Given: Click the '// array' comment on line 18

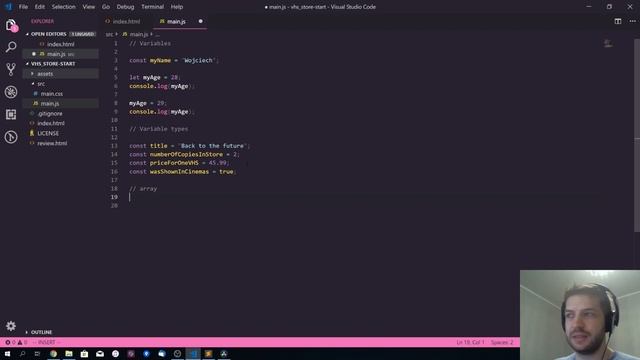Looking at the screenshot, I should pyautogui.click(x=143, y=189).
